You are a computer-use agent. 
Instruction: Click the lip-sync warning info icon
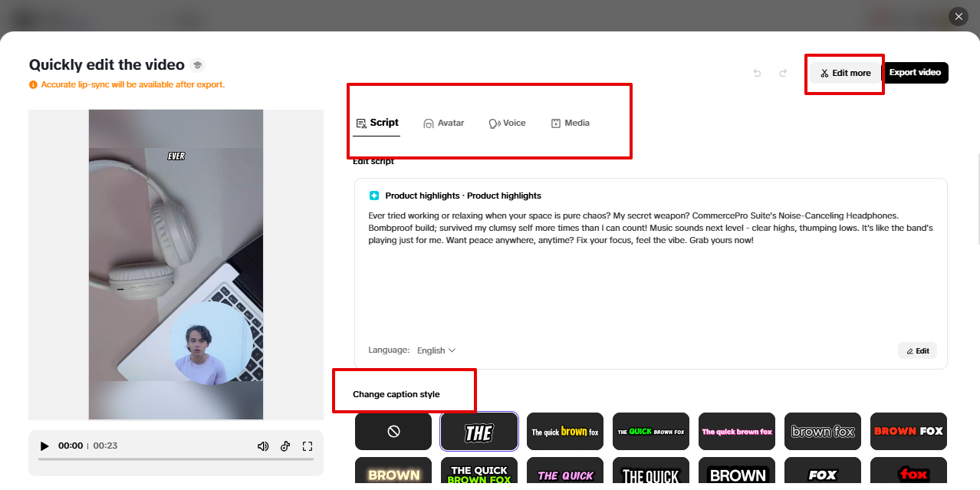[33, 85]
